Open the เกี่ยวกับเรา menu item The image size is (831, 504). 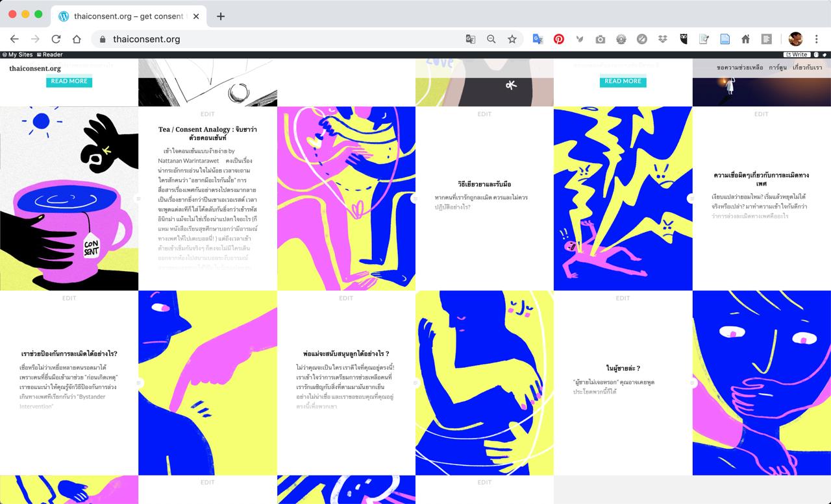(807, 67)
